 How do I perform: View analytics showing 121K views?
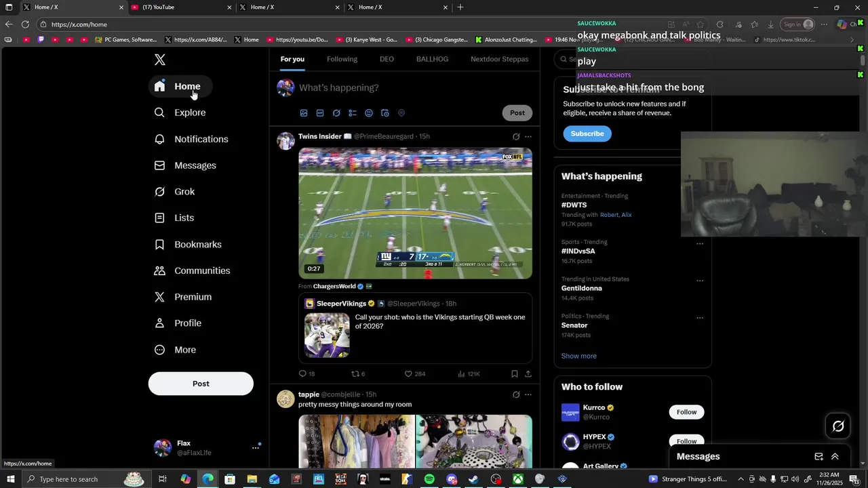(469, 373)
